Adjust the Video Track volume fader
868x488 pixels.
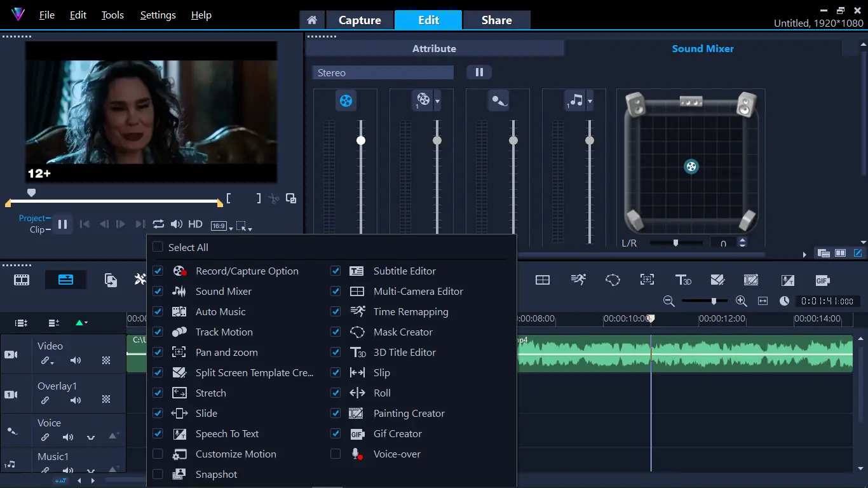pyautogui.click(x=361, y=140)
